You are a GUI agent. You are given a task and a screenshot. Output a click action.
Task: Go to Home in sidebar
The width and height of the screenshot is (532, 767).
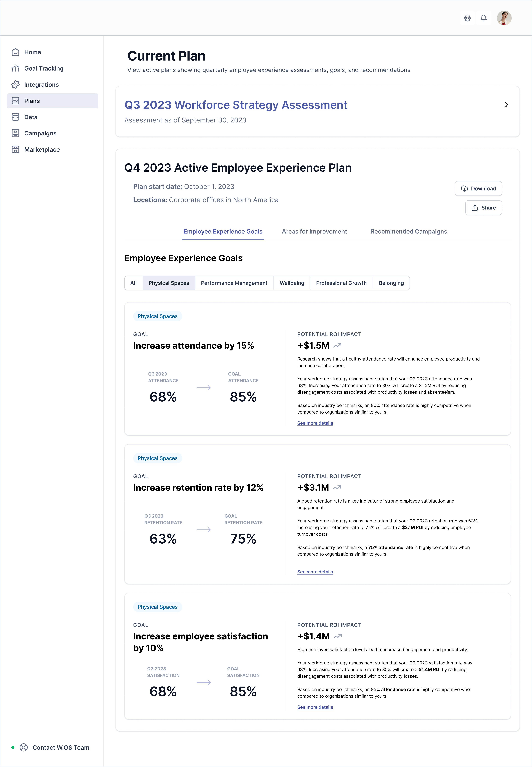(52, 52)
